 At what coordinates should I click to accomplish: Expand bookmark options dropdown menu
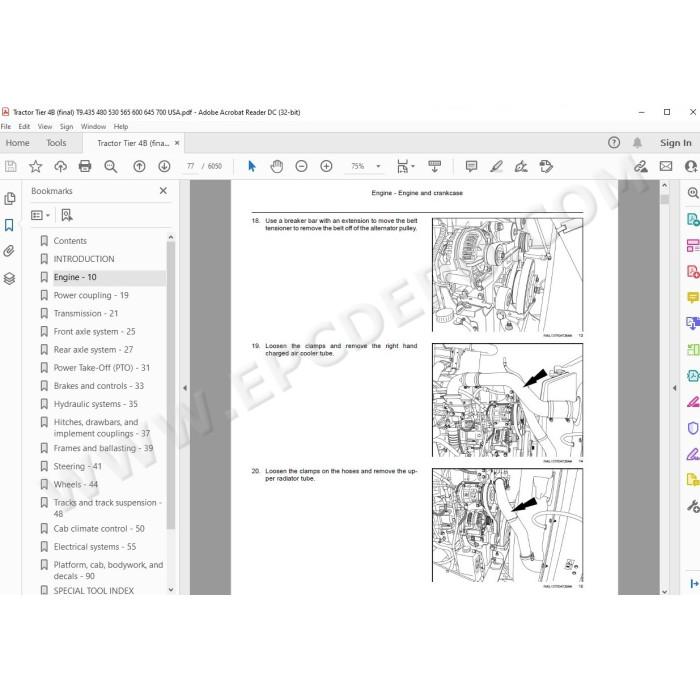pyautogui.click(x=41, y=216)
